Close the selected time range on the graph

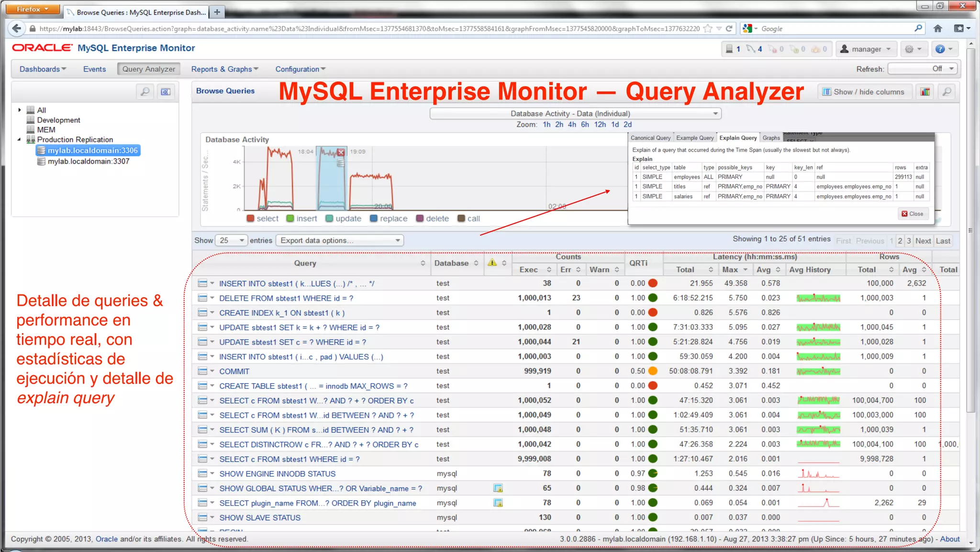pyautogui.click(x=341, y=152)
